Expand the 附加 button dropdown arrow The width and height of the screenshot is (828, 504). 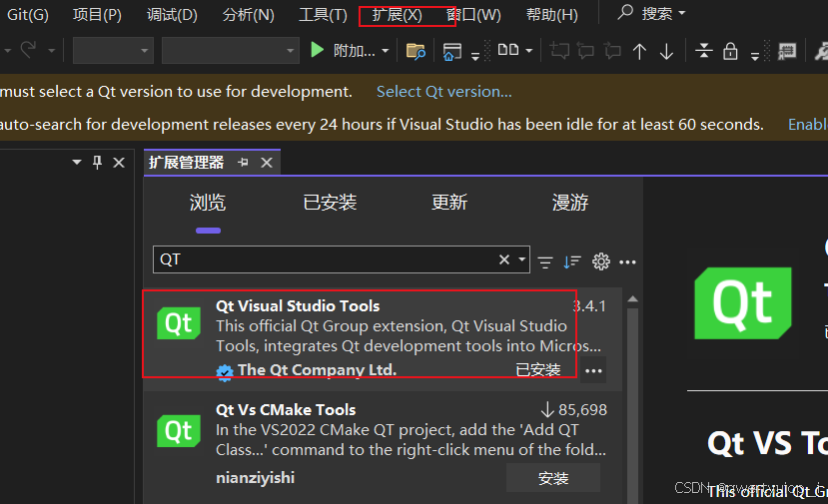click(x=385, y=51)
